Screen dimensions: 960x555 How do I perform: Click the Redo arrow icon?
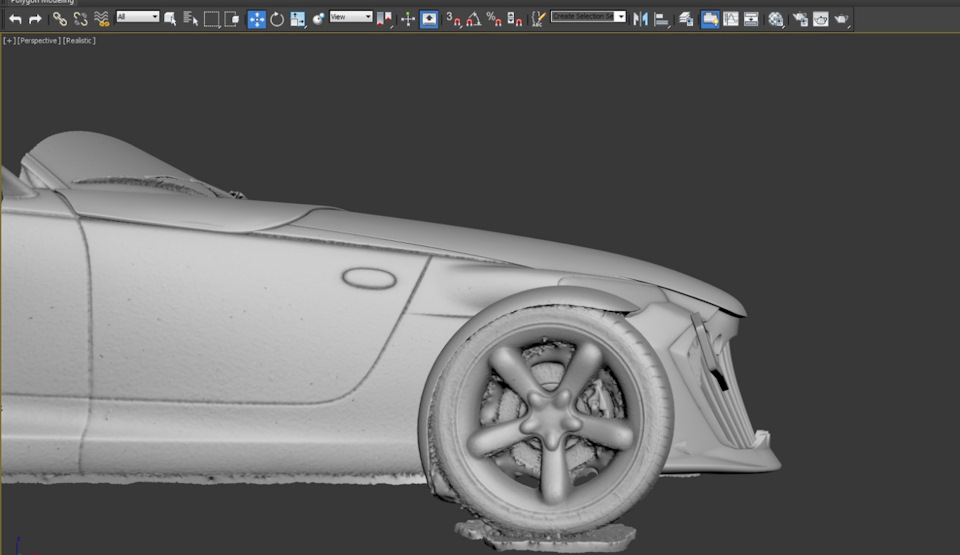(36, 19)
